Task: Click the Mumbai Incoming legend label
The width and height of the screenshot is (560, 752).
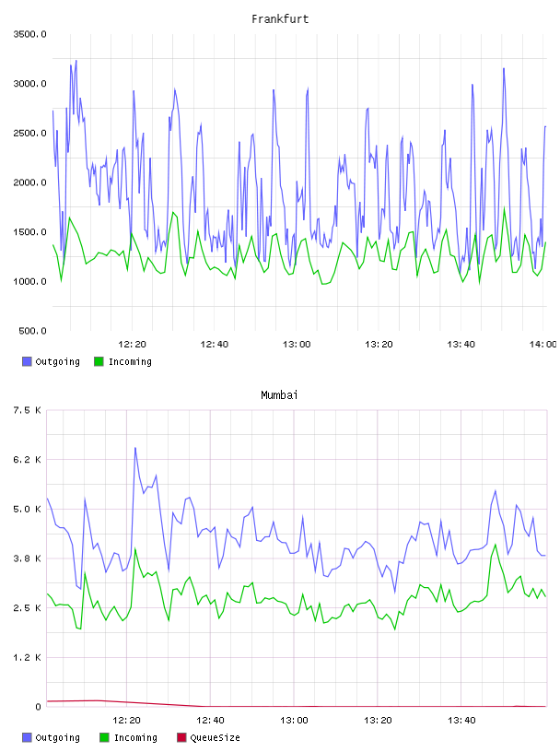Action: [x=135, y=737]
